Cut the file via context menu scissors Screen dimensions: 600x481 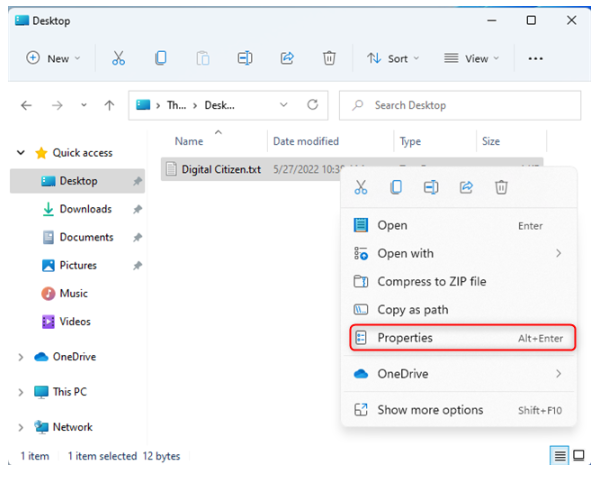coord(361,188)
